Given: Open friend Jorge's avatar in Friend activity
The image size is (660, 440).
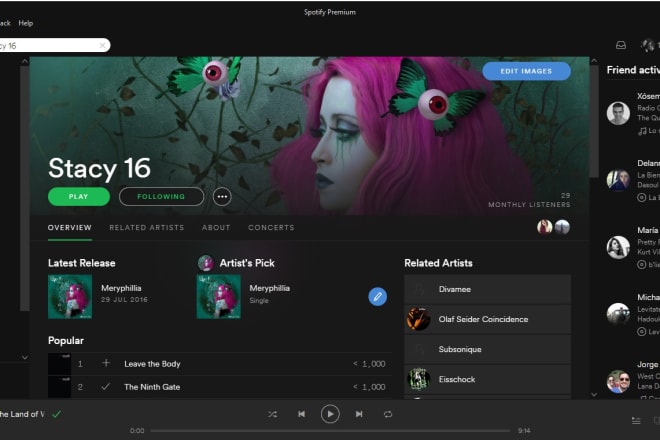Looking at the screenshot, I should coord(618,381).
